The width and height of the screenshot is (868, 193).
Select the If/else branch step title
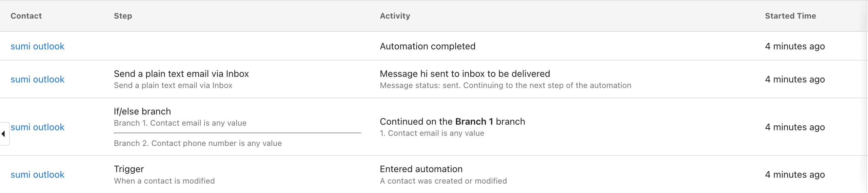[142, 111]
